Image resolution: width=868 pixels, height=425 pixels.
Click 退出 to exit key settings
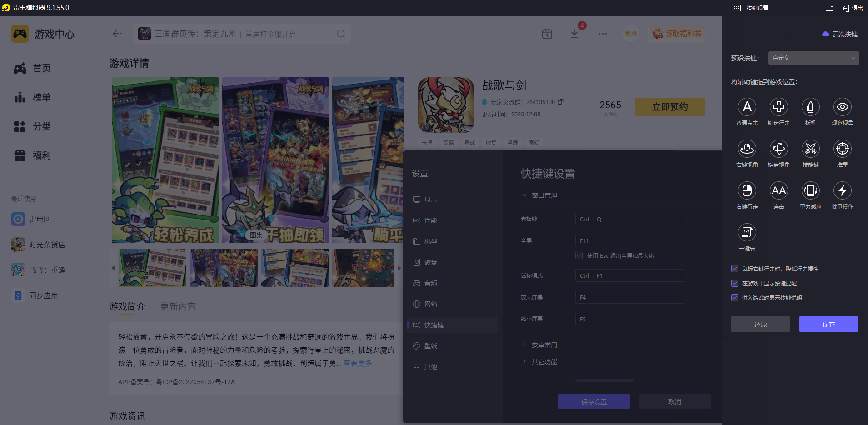(853, 8)
